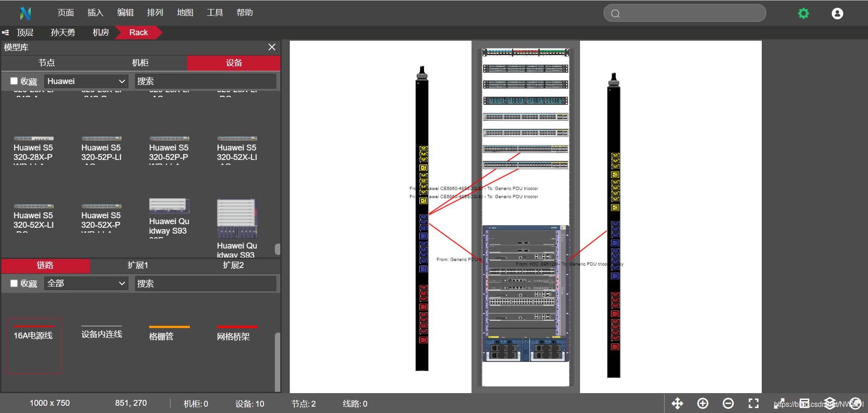
Task: Open the 全部 link category dropdown
Action: (86, 284)
